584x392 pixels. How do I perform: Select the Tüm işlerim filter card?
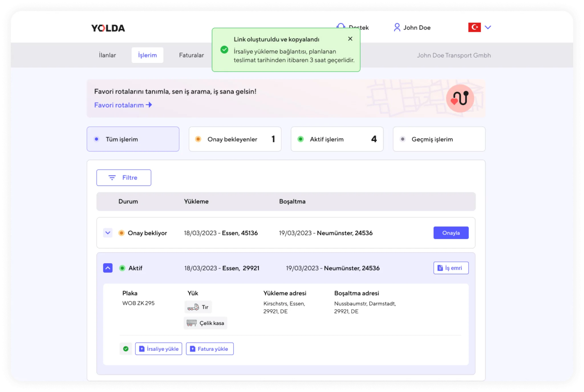133,139
